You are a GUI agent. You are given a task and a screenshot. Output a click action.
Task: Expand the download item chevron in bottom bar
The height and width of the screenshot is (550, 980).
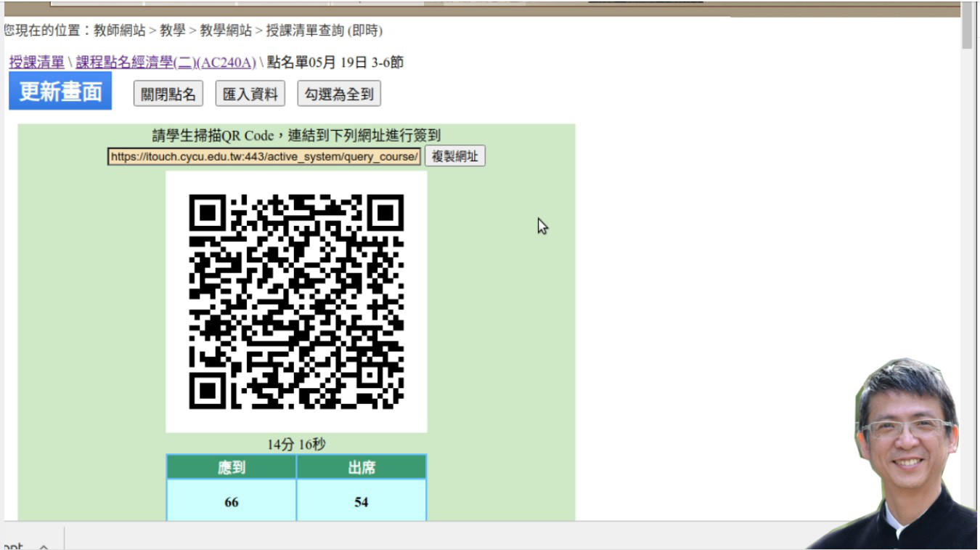pos(44,547)
